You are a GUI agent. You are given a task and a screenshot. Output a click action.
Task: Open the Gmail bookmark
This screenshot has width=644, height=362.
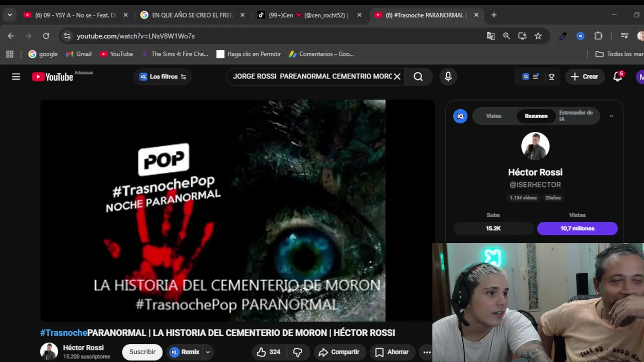point(78,54)
